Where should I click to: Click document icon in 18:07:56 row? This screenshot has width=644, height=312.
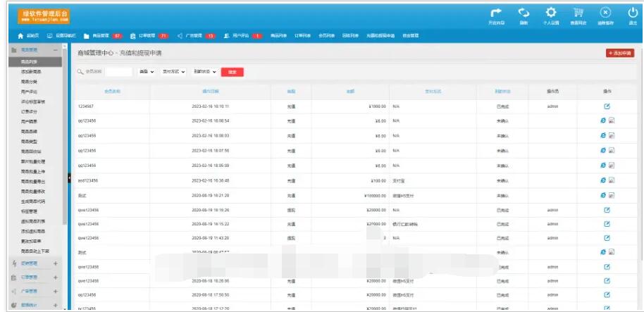click(611, 151)
